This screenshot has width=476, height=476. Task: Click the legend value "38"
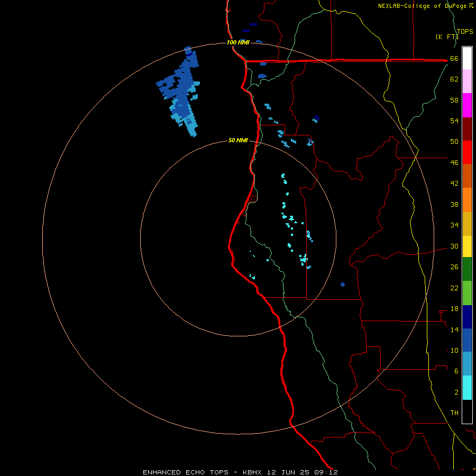[x=454, y=204]
